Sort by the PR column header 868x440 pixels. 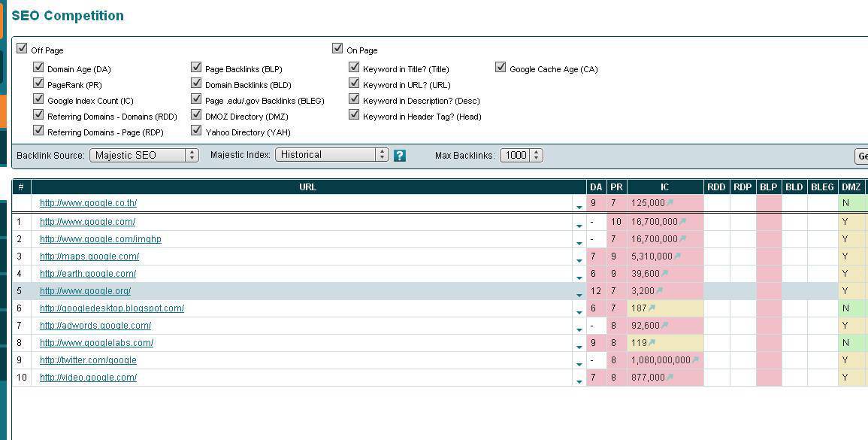617,187
